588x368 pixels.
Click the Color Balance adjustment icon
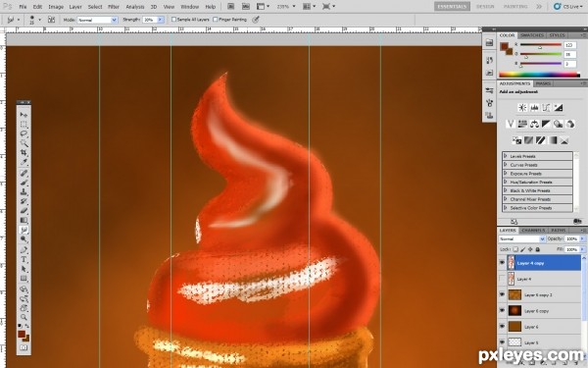[x=534, y=124]
